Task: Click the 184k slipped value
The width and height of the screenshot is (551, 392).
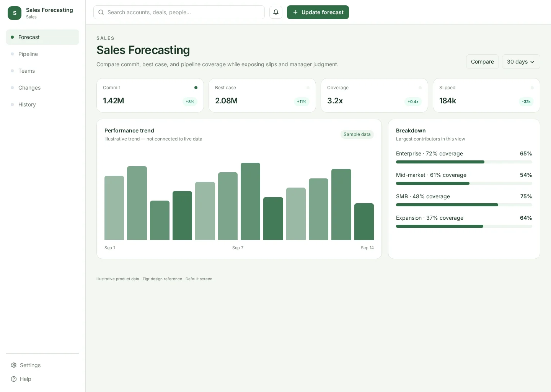Action: tap(448, 101)
